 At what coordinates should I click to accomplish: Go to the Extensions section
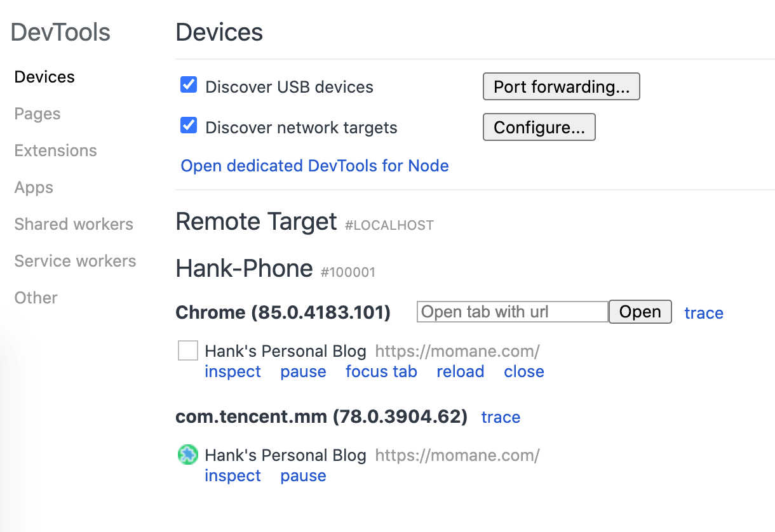click(55, 150)
